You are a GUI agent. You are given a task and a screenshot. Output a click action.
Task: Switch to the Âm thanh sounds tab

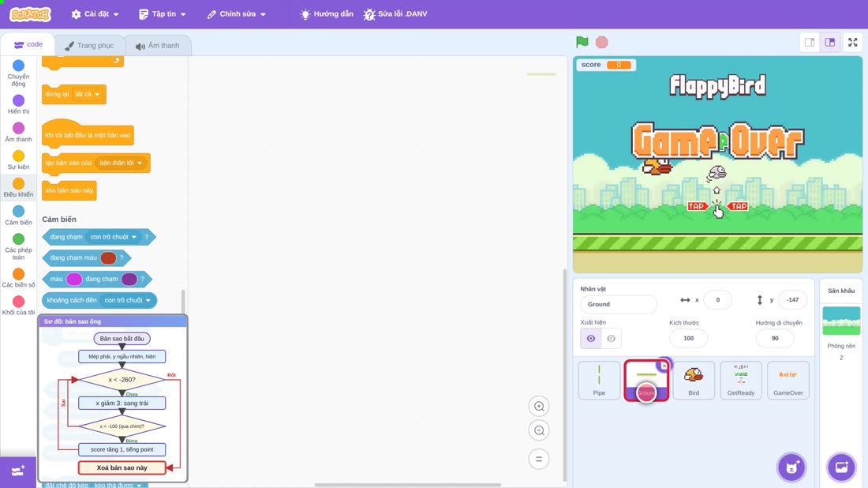(x=158, y=46)
